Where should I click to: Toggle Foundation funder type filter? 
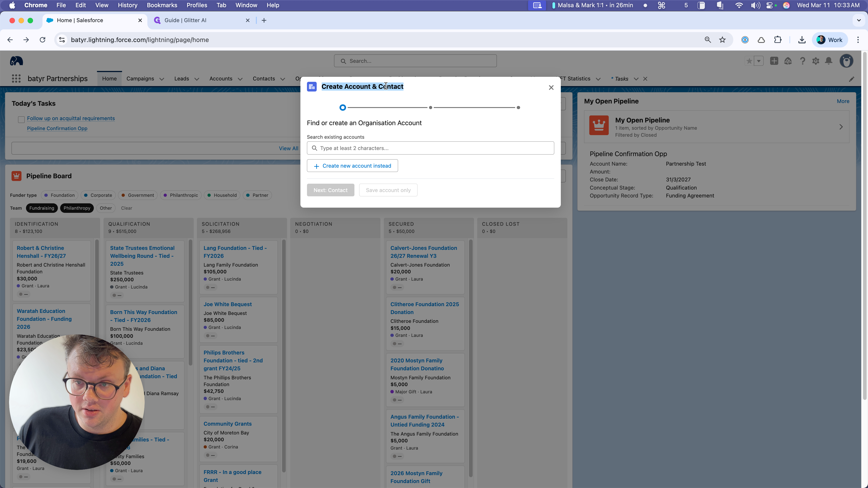pos(59,195)
